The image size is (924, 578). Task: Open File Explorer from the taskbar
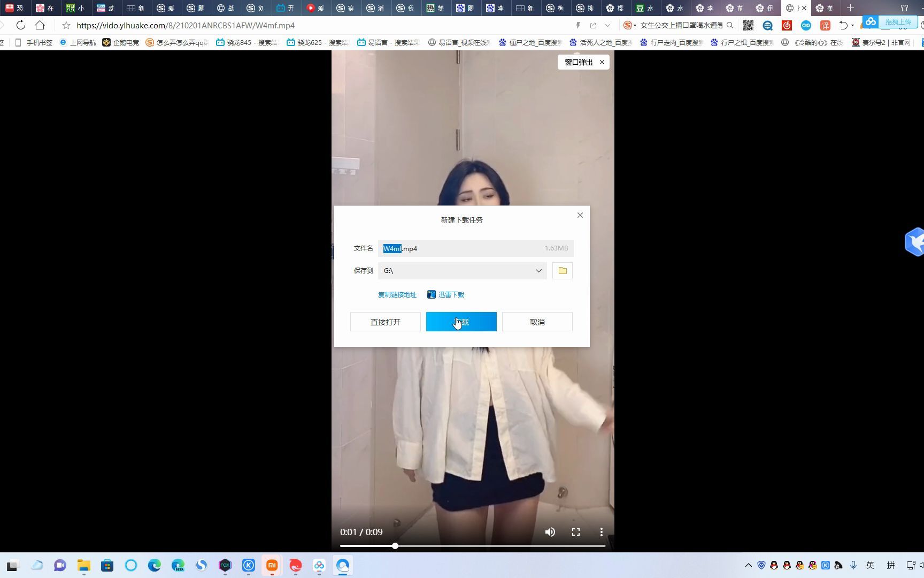(x=83, y=565)
